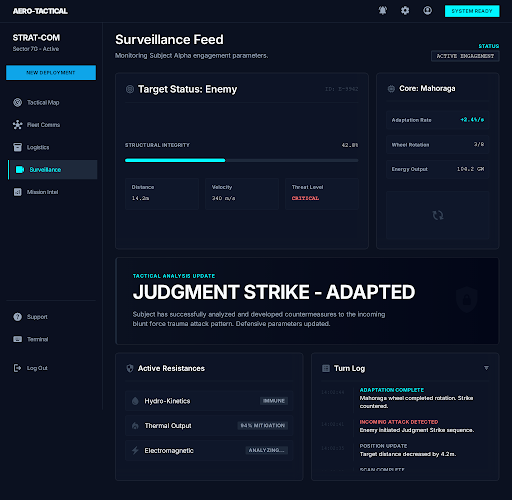Image resolution: width=512 pixels, height=500 pixels.
Task: Click the Core Mahoraga header icon
Action: pyautogui.click(x=391, y=89)
